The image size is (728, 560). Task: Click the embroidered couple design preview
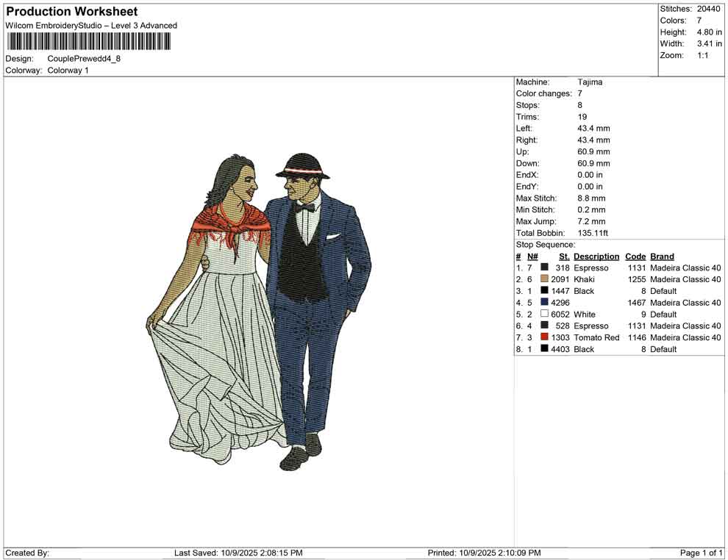[259, 311]
